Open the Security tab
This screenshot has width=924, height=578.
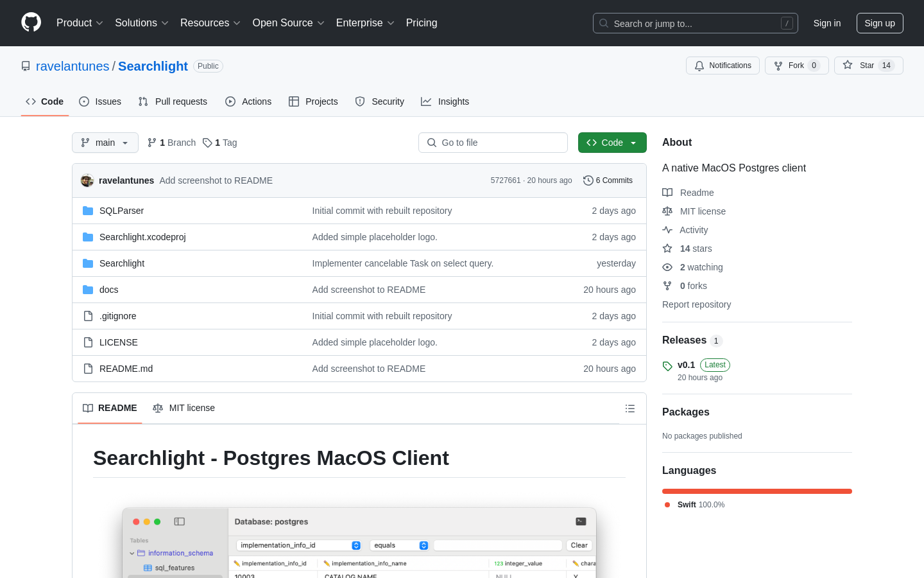pyautogui.click(x=380, y=101)
